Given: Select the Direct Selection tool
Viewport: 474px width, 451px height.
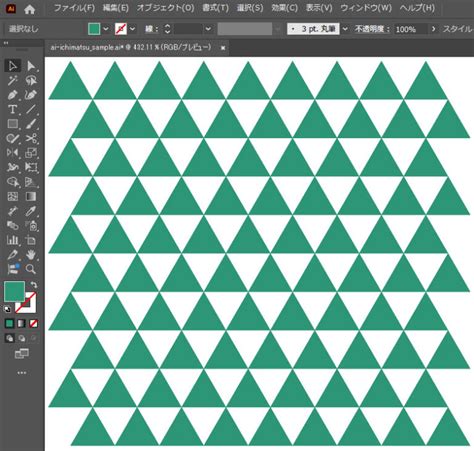Looking at the screenshot, I should pyautogui.click(x=31, y=66).
